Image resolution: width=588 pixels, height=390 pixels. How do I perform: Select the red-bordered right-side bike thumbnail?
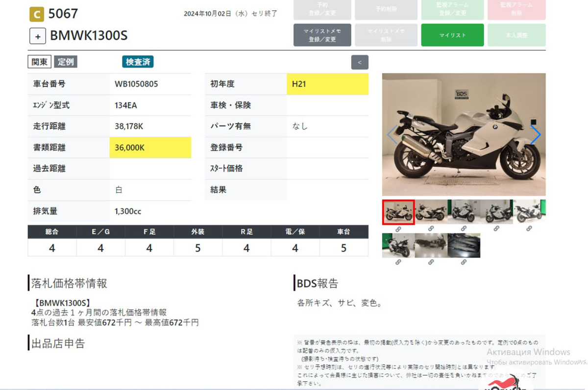[398, 212]
